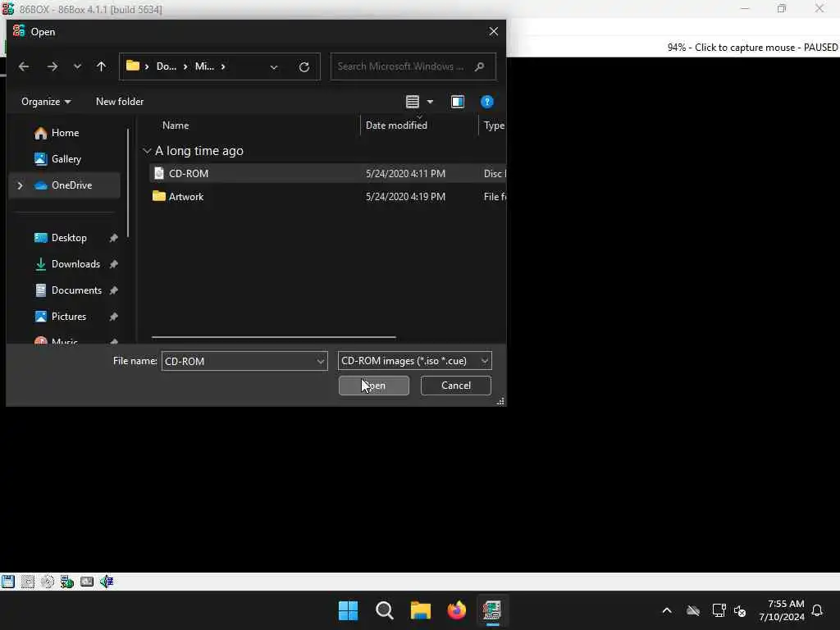Click the horizontal scrollbar of file list
This screenshot has width=840, height=630.
pos(274,337)
